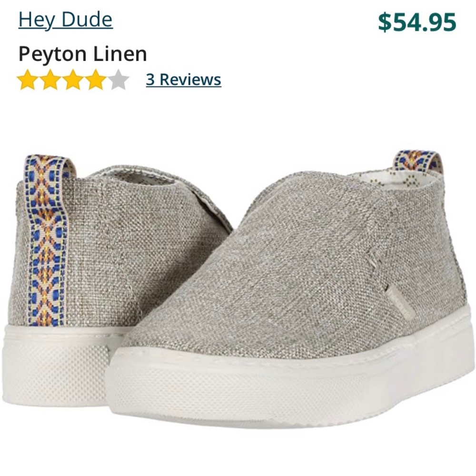Image resolution: width=476 pixels, height=476 pixels.
Task: Click the first yellow star icon
Action: [x=28, y=79]
